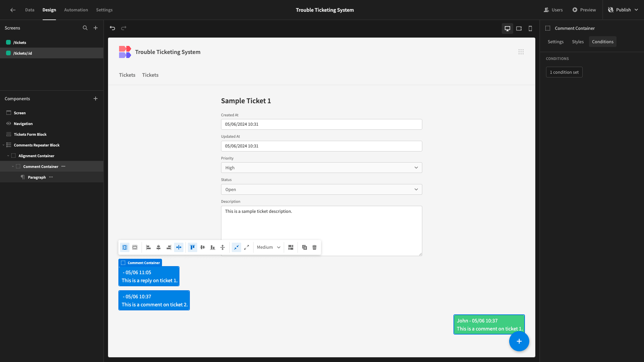This screenshot has height=362, width=644.
Task: Click the blue floating plus button
Action: coord(519,342)
